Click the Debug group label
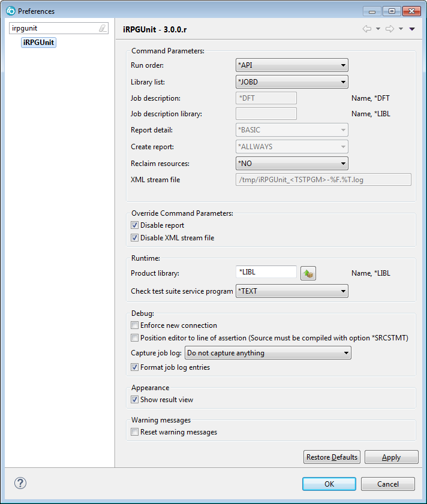 coord(143,313)
